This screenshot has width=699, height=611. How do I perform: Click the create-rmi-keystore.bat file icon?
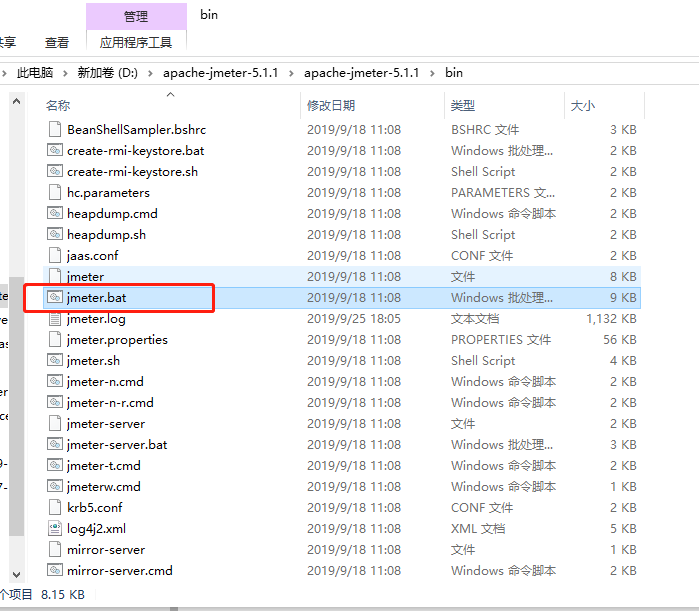click(x=55, y=150)
